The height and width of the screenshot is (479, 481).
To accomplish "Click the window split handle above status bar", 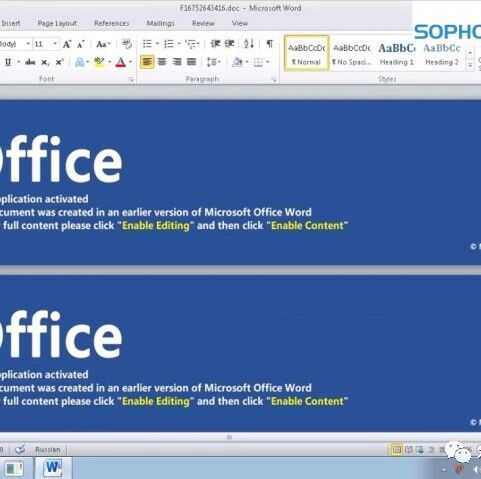I will point(229,437).
